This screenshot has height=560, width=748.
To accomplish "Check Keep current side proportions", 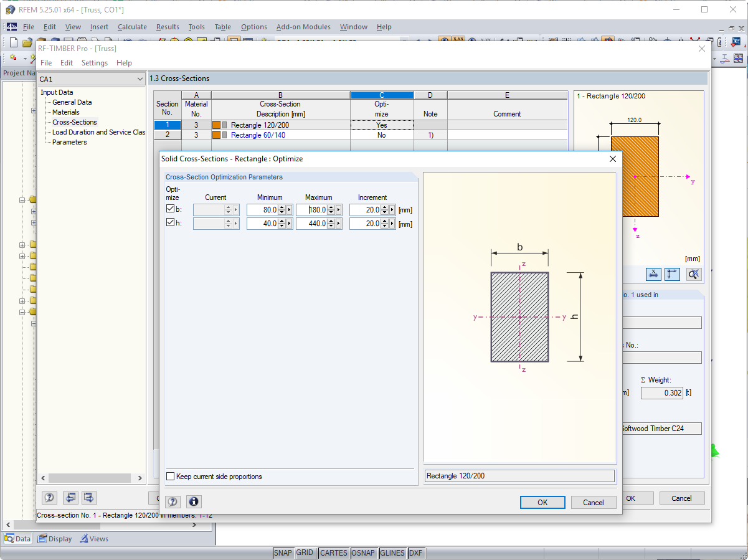I will tap(170, 475).
